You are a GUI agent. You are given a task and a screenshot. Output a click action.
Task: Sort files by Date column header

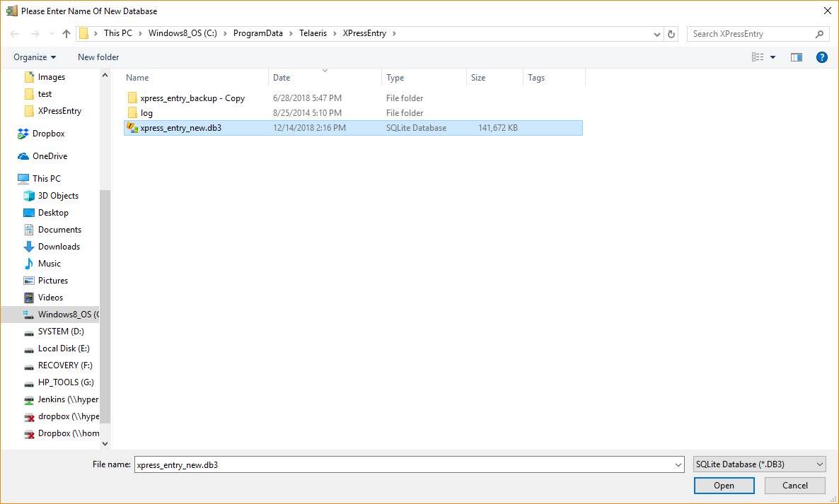click(282, 78)
